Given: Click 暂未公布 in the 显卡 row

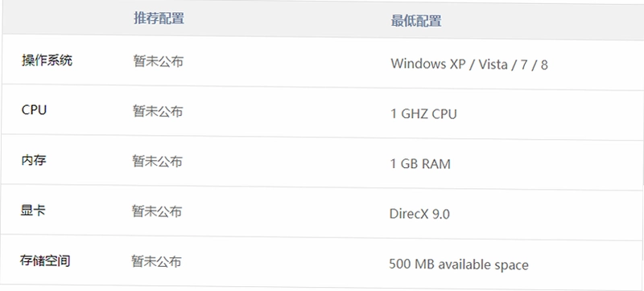Looking at the screenshot, I should [157, 211].
